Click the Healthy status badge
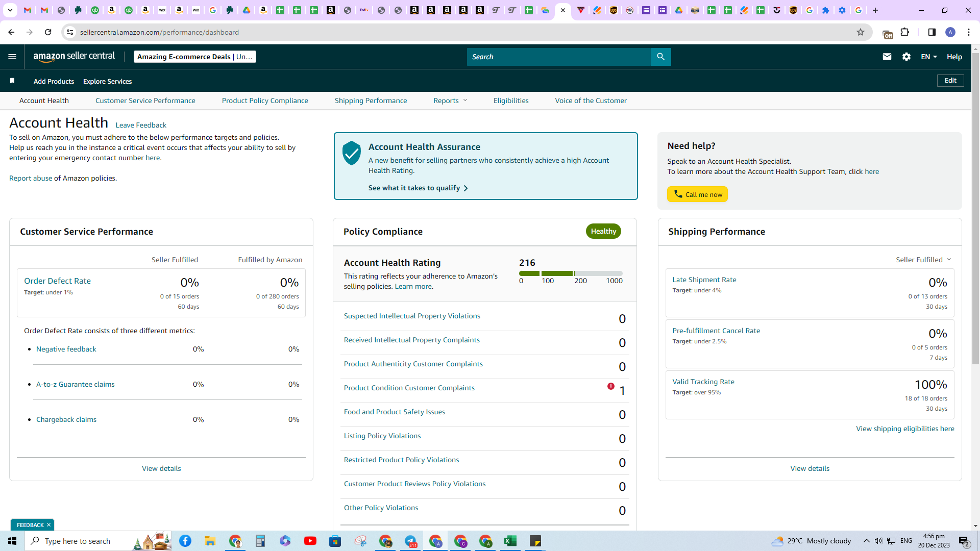Screen dimensions: 980x551 603,231
